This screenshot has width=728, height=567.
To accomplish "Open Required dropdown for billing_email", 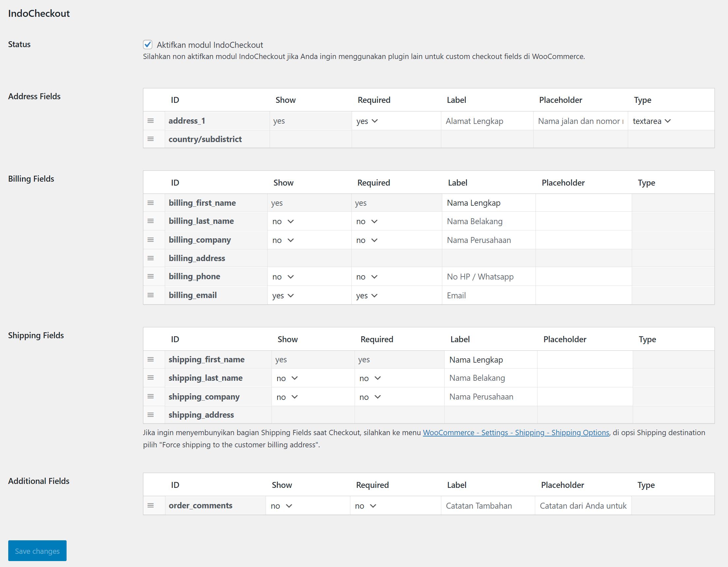I will coord(367,295).
